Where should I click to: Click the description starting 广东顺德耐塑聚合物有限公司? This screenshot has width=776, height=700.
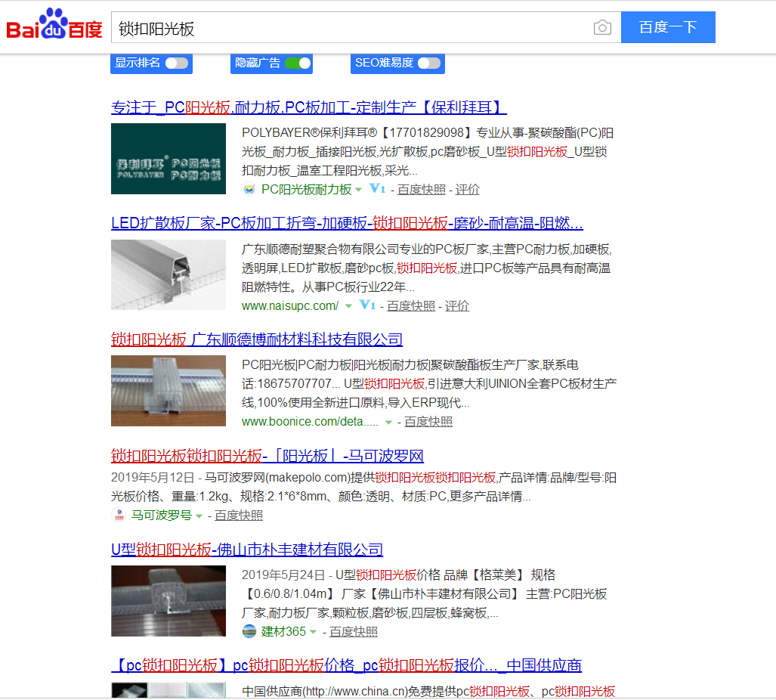click(x=427, y=268)
